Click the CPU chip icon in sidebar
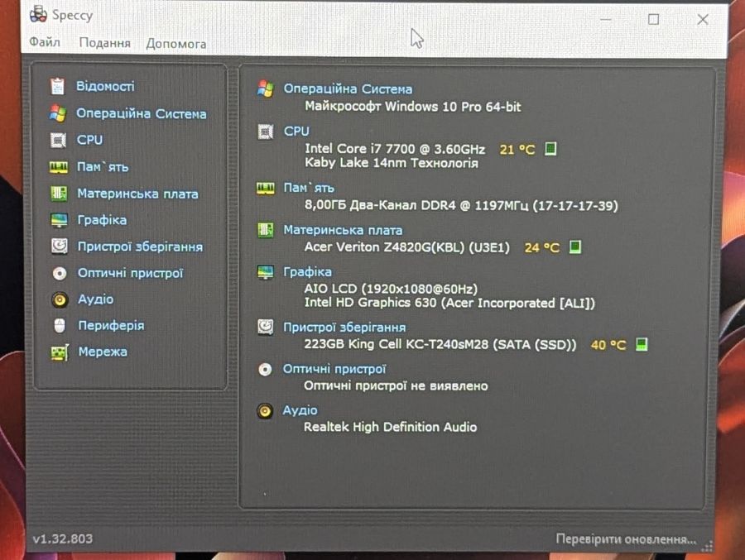Viewport: 745px width, 560px height. [x=58, y=140]
